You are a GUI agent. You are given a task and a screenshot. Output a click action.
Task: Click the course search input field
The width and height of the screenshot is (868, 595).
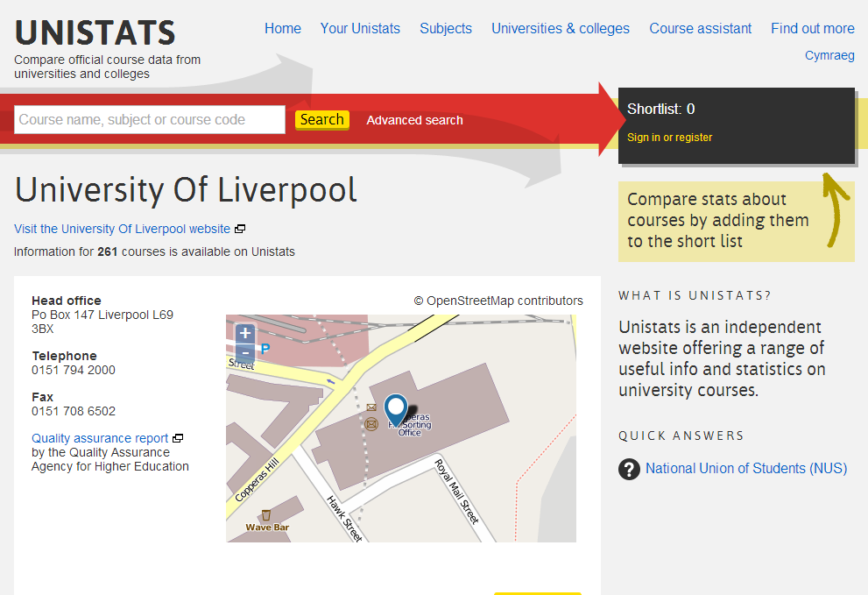150,120
